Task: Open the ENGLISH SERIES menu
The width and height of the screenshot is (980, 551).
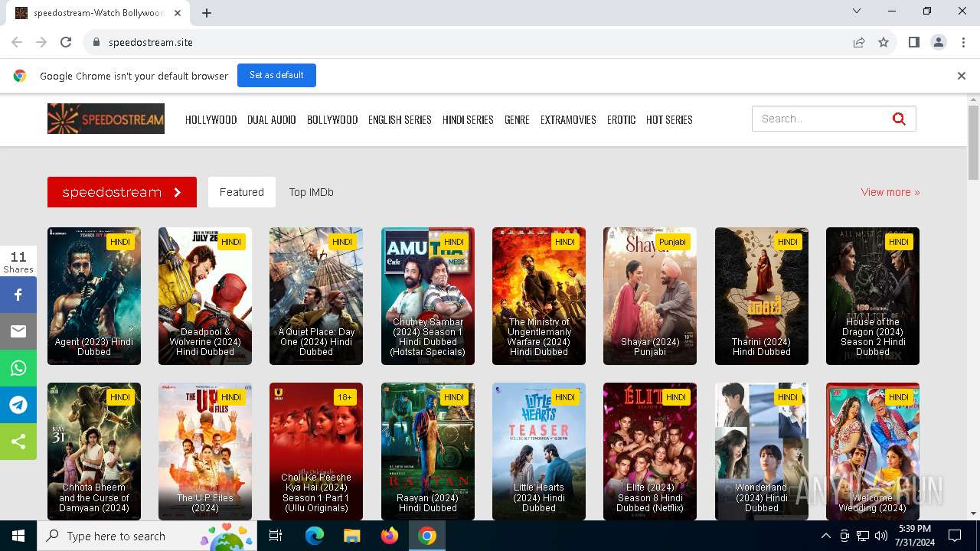Action: [400, 119]
